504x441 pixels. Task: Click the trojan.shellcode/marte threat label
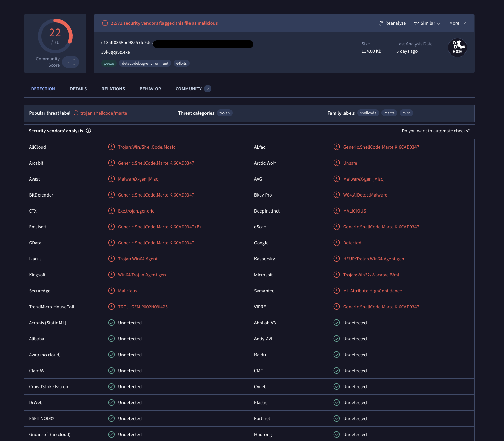[x=103, y=113]
